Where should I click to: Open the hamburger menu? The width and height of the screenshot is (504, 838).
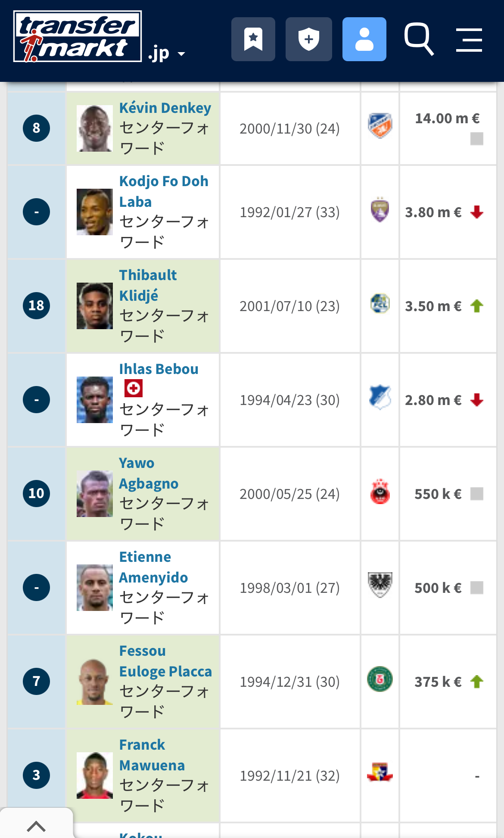[x=469, y=40]
